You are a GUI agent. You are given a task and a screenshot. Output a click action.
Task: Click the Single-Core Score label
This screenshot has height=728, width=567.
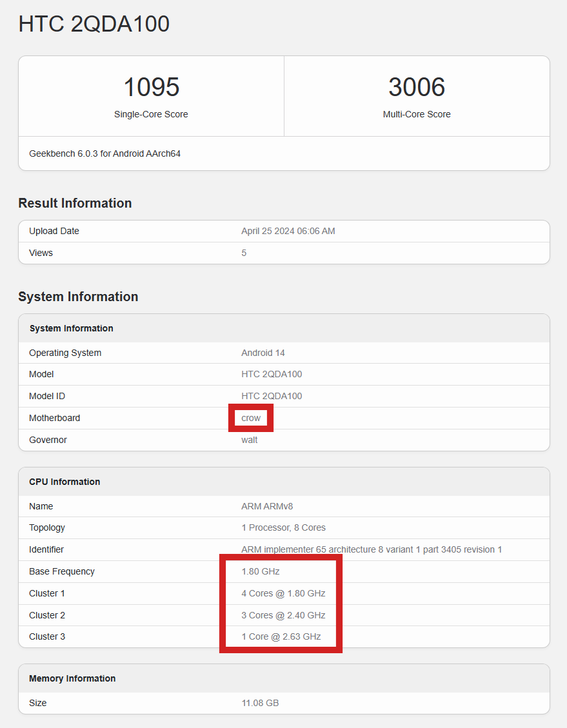(x=151, y=114)
